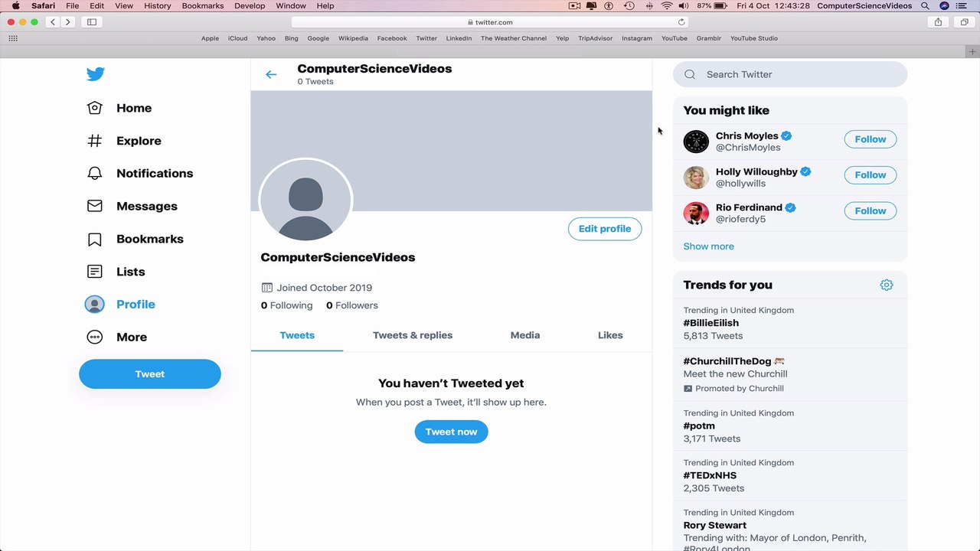Screen dimensions: 980x551
Task: Click the Profile avatar icon in sidebar
Action: click(x=94, y=305)
